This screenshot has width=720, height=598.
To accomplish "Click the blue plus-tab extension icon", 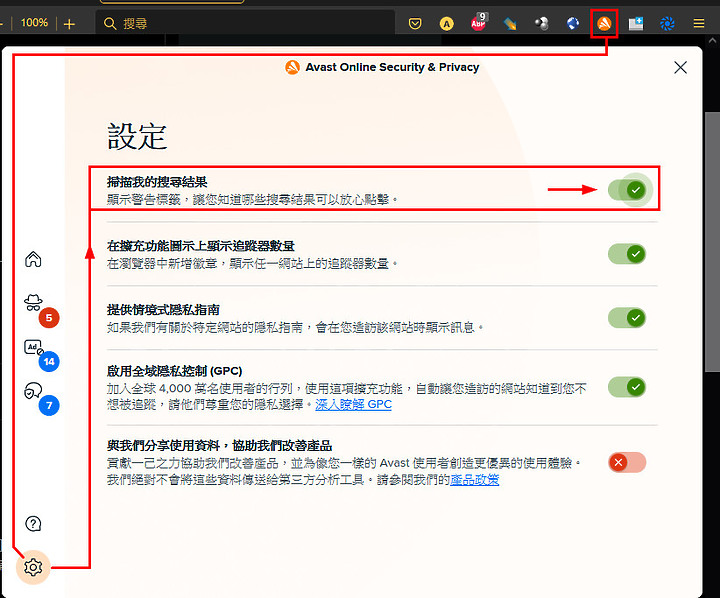I will (x=636, y=23).
